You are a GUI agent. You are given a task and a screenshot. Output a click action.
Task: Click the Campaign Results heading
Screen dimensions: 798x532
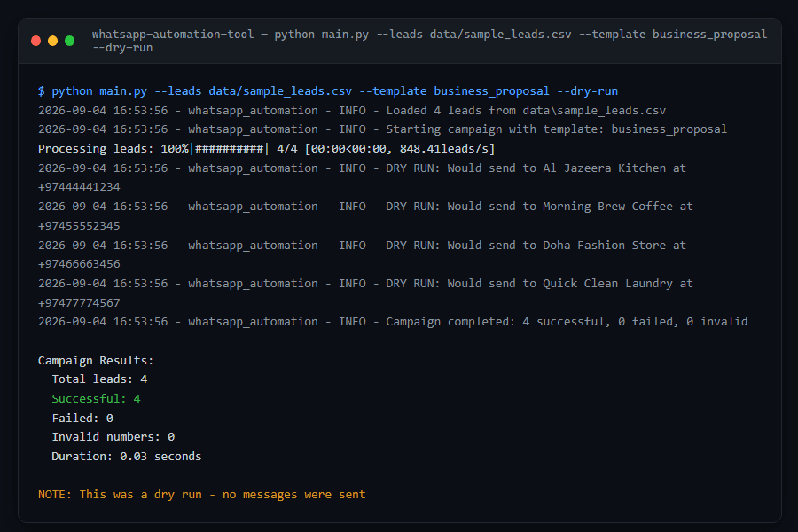pyautogui.click(x=96, y=361)
